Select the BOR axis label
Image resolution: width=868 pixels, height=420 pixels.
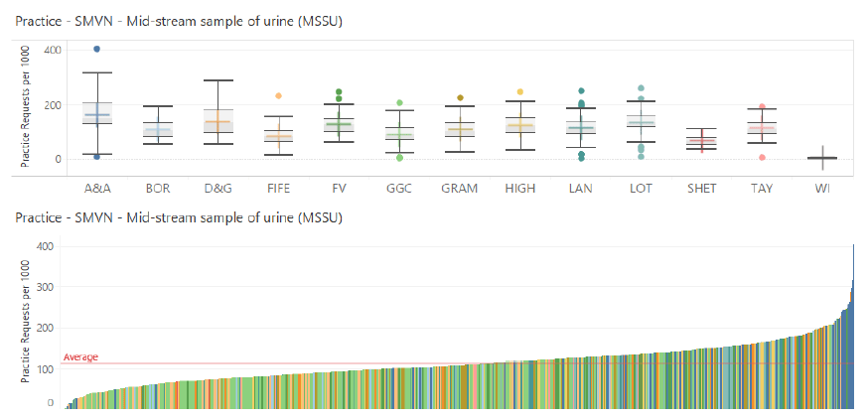click(158, 189)
